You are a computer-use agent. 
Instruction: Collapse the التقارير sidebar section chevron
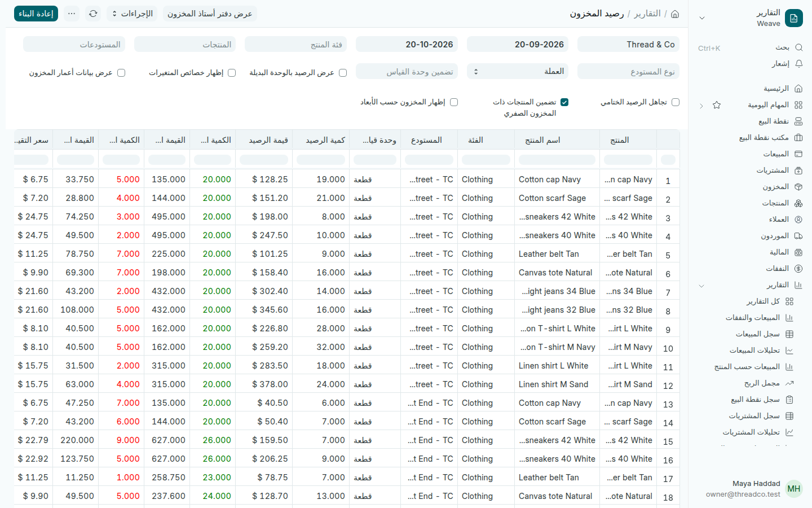[x=701, y=286]
